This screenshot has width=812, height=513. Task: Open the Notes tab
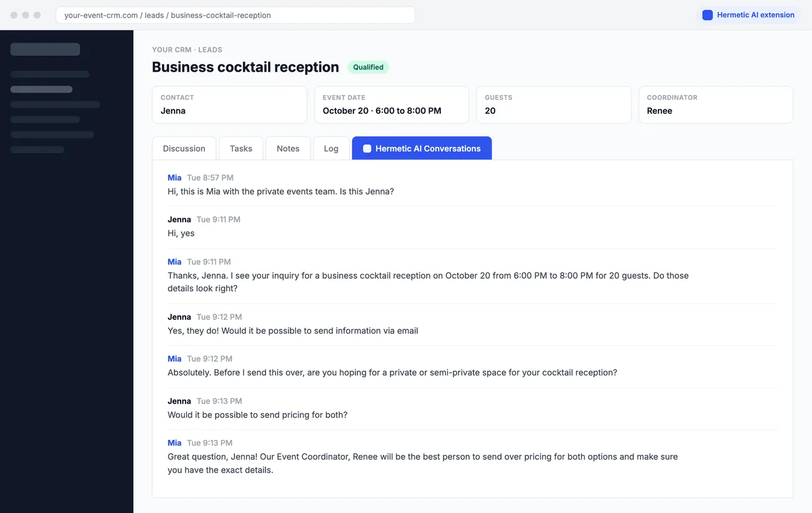click(288, 149)
